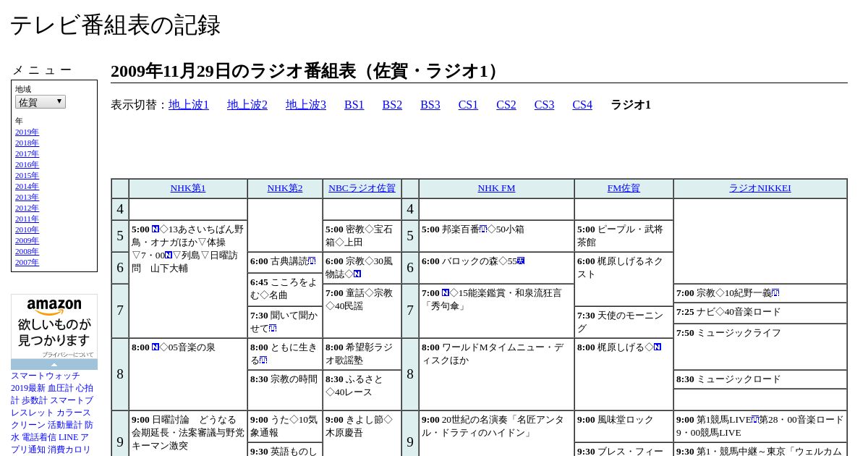Click the テレビ番組表の記録 site title
This screenshot has height=456, width=868.
115,25
